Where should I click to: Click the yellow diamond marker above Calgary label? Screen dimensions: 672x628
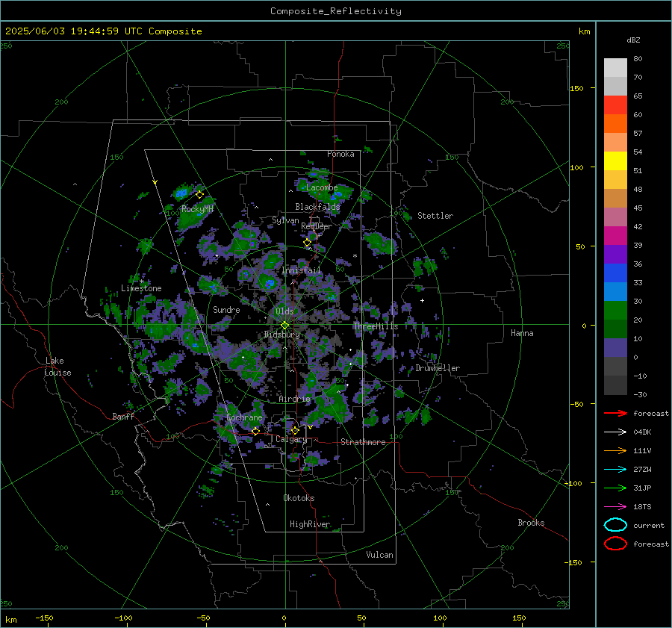[295, 430]
